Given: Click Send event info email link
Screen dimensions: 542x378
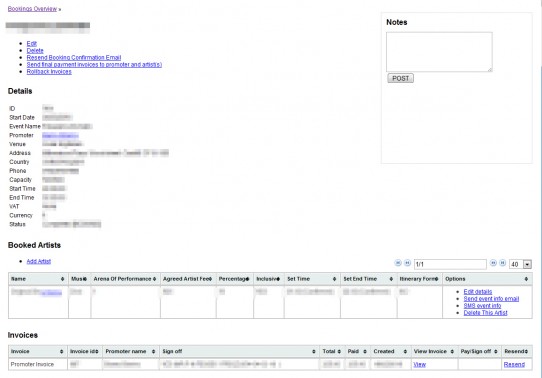Looking at the screenshot, I should (491, 299).
